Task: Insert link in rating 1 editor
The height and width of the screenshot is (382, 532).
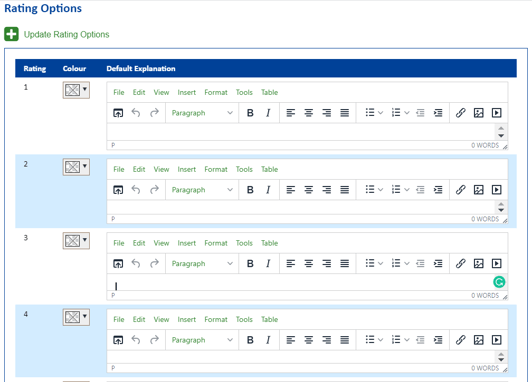Action: click(460, 113)
